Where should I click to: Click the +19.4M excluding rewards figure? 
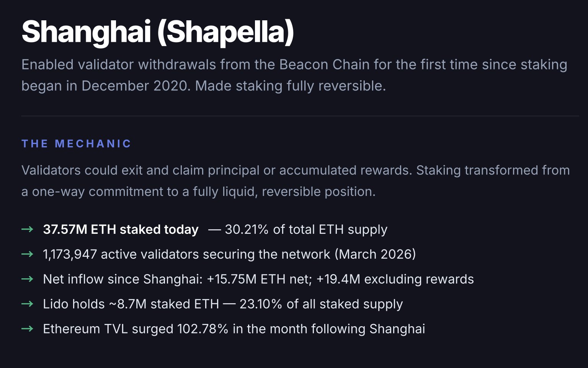click(x=395, y=279)
